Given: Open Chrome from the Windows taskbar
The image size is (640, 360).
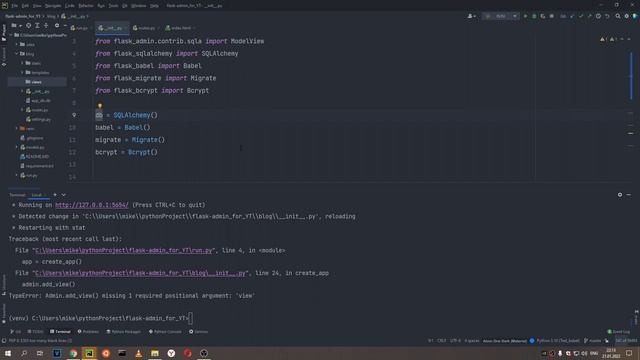Looking at the screenshot, I should (73, 353).
